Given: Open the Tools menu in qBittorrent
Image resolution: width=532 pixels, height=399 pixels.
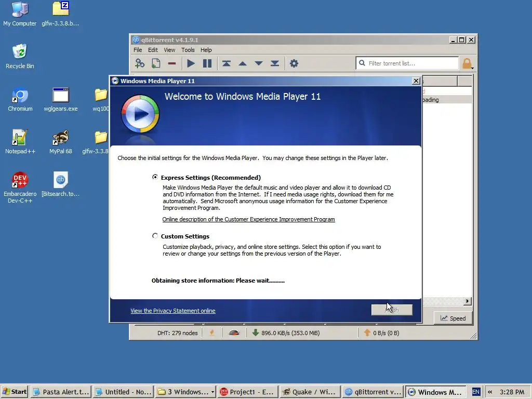Looking at the screenshot, I should point(188,50).
